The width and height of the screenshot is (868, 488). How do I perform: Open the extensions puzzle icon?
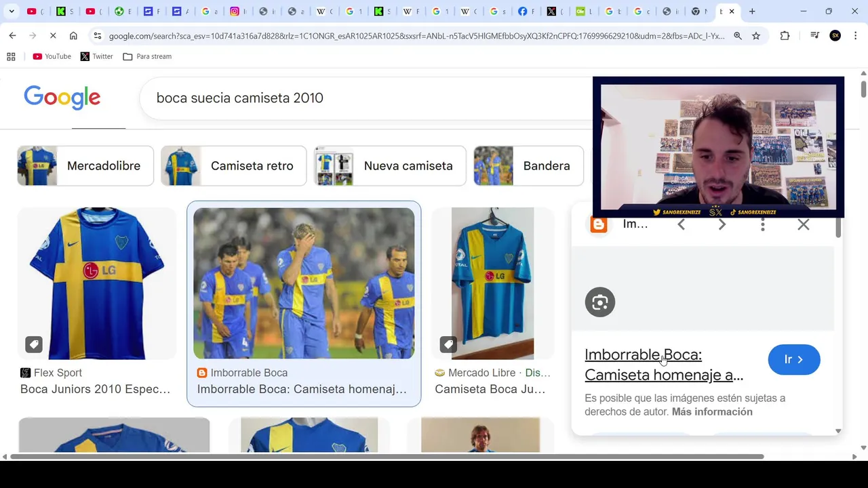pos(785,36)
